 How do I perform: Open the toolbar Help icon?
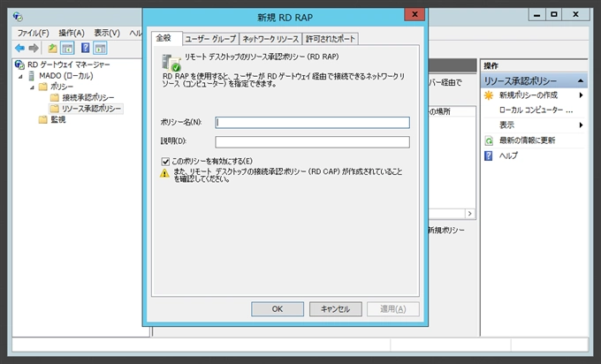[85, 48]
